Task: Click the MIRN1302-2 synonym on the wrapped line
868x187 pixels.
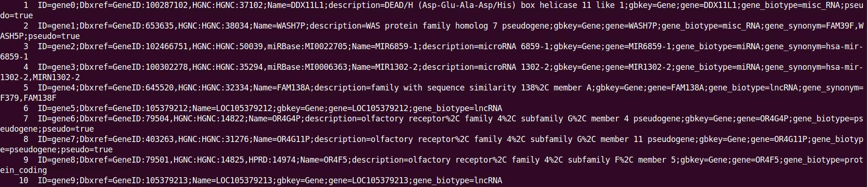Action: click(x=56, y=77)
